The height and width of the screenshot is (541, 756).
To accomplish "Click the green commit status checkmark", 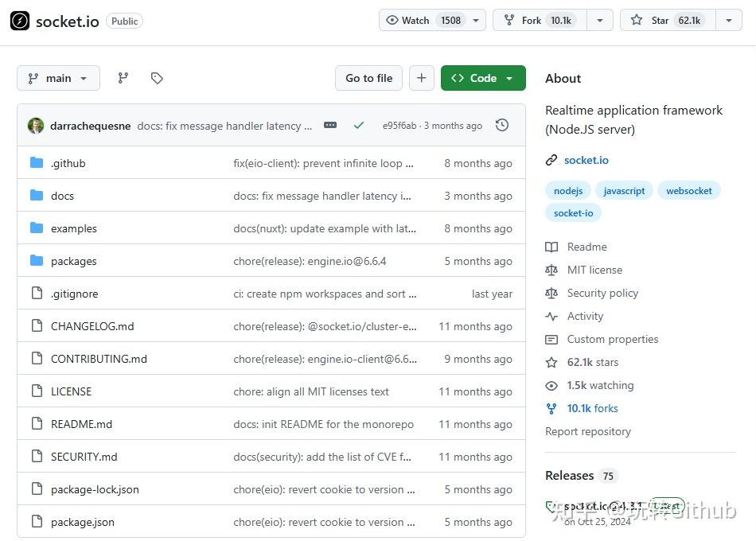I will [359, 125].
